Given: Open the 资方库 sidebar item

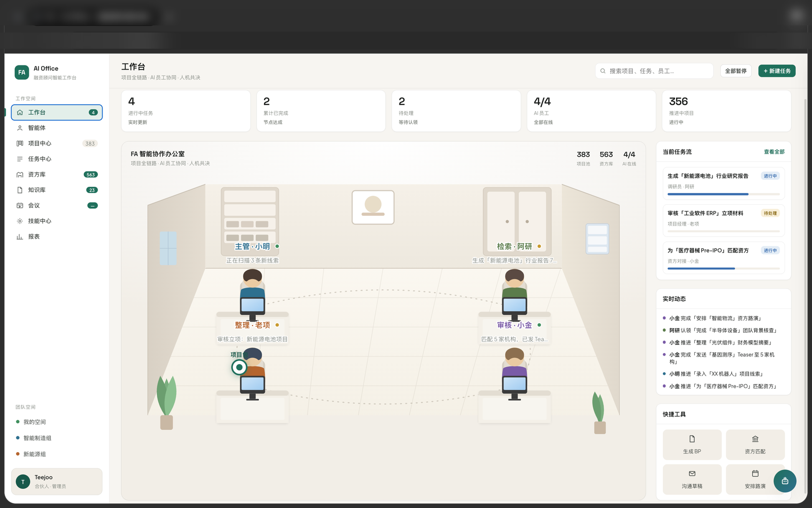Looking at the screenshot, I should [x=57, y=175].
